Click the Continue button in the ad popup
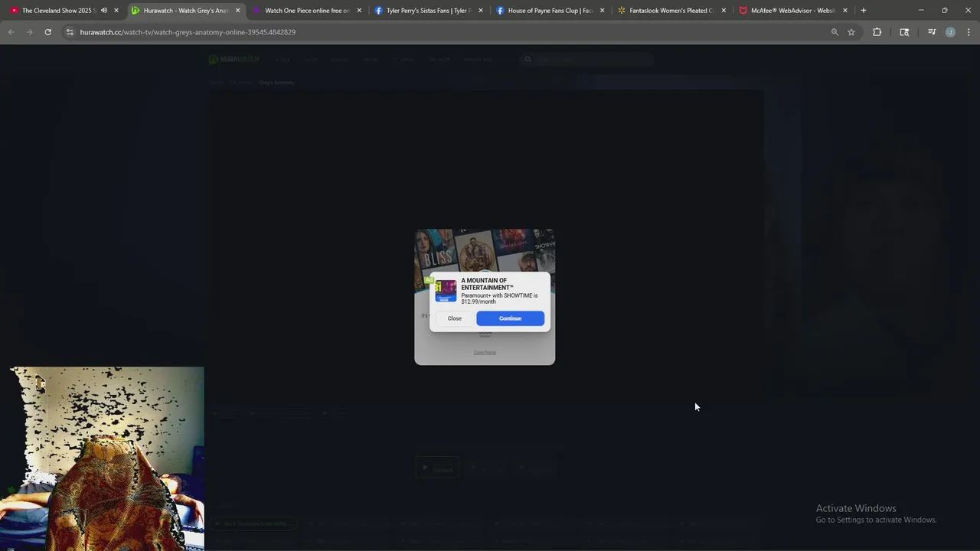 [x=510, y=318]
